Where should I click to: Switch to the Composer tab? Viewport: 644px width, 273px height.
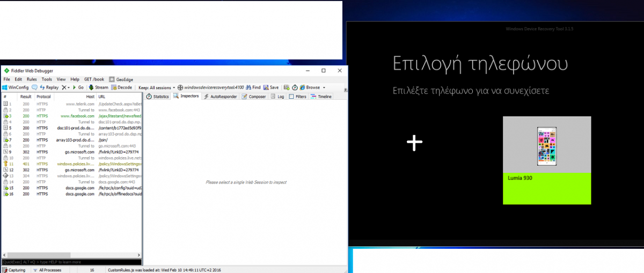[254, 97]
